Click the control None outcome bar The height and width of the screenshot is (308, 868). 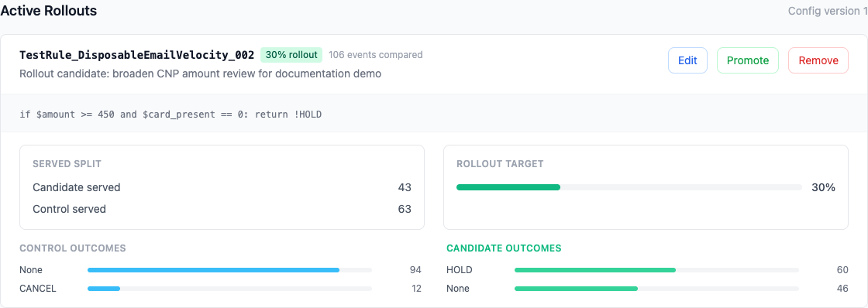[x=229, y=270]
